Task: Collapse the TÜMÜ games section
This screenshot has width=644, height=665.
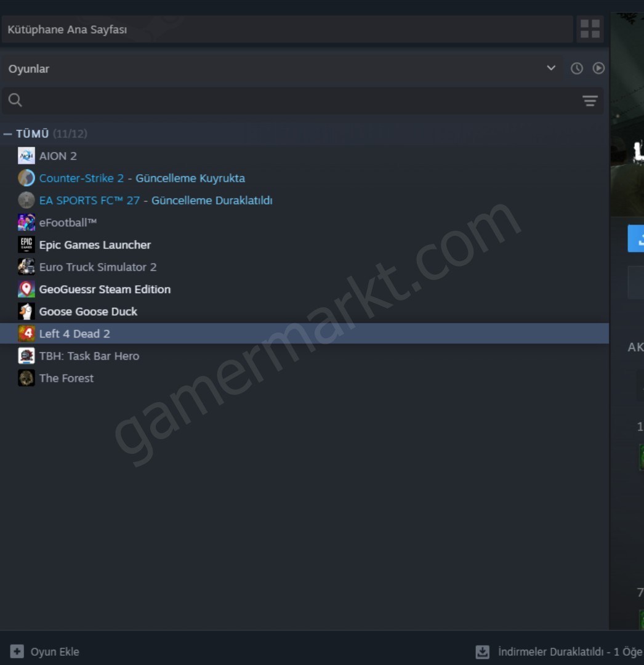Action: click(7, 134)
